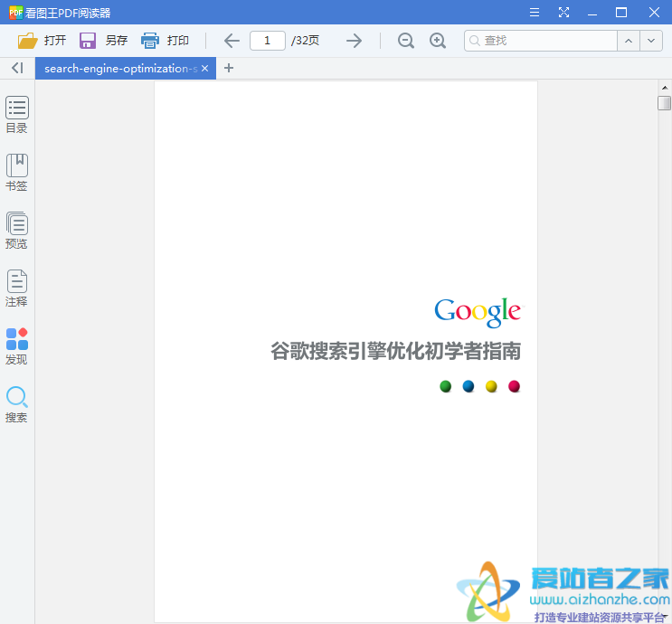This screenshot has height=624, width=672.
Task: Minimize the PDF reader window
Action: [592, 14]
